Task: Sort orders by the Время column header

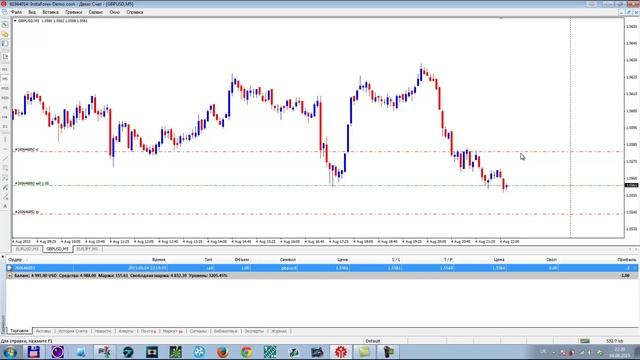Action: [158, 260]
